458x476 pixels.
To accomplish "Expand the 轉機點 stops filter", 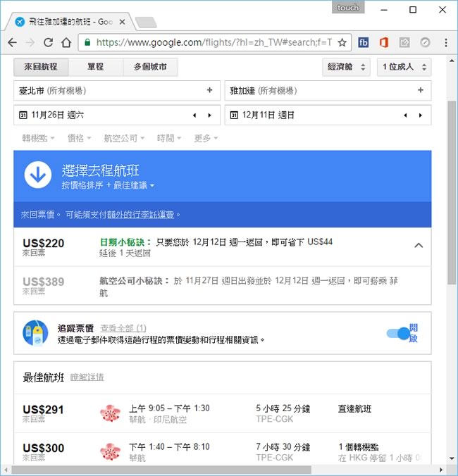I will point(38,138).
